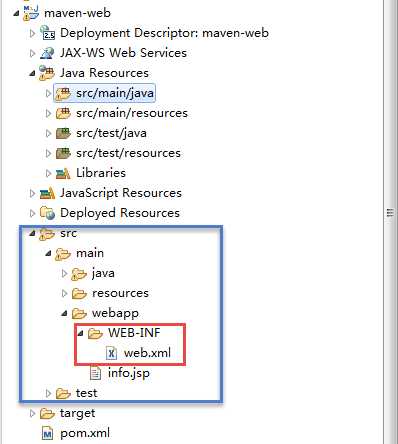Expand the src/test/resources node
Screen dimensions: 398x444
tap(48, 153)
